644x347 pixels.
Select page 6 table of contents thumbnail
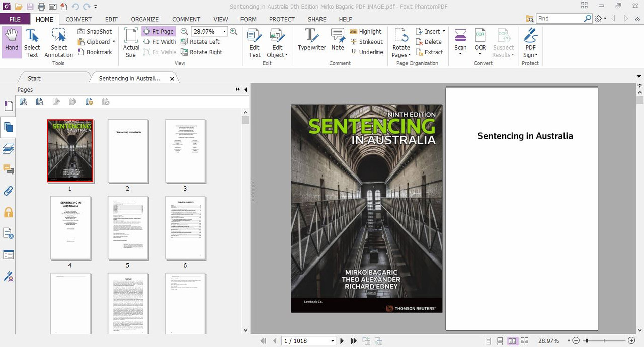(x=185, y=228)
